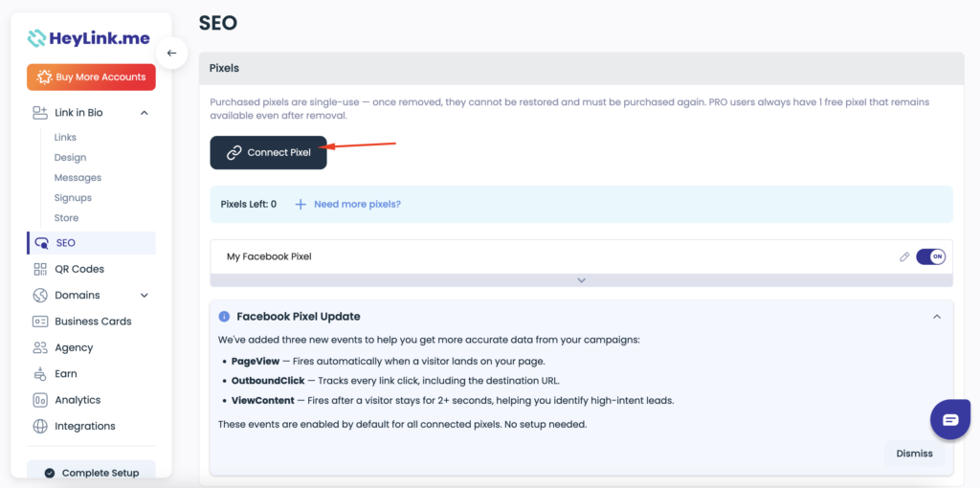Open the Business Cards page
The height and width of the screenshot is (488, 980).
pos(93,322)
